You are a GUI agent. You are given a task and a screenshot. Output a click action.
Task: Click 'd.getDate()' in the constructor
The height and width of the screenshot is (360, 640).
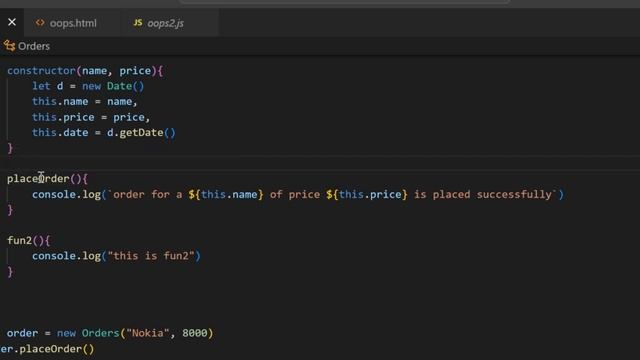(x=141, y=133)
